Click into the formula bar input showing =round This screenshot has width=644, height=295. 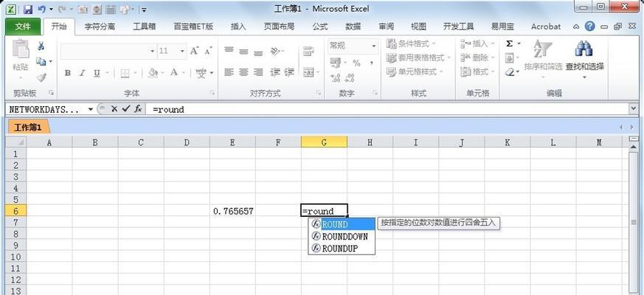pos(387,109)
